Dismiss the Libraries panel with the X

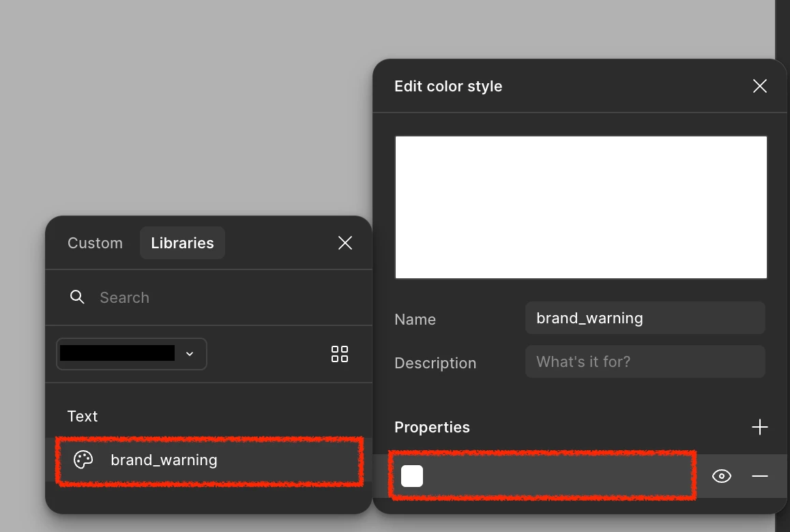point(345,243)
